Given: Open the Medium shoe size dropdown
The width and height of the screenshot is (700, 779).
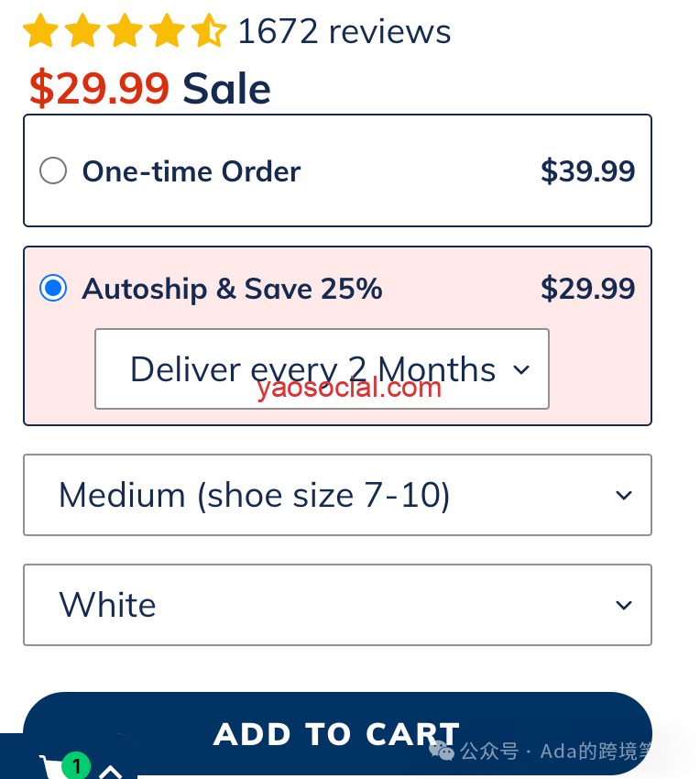Looking at the screenshot, I should coord(337,495).
